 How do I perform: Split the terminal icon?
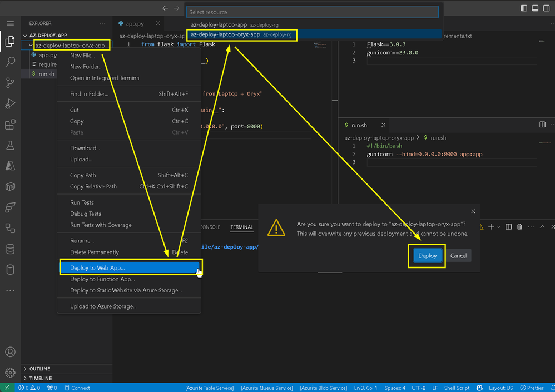click(509, 227)
